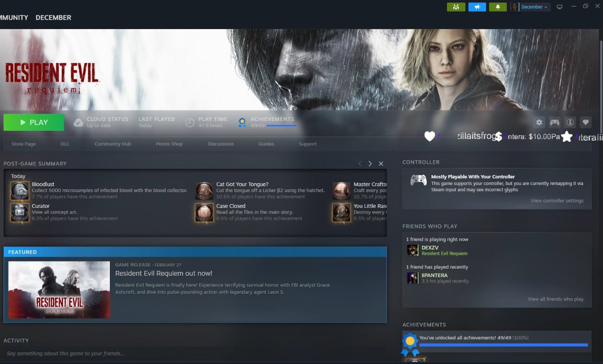Select the 'Cat Got Your Tongue?' title
This screenshot has width=603, height=364.
tap(242, 184)
